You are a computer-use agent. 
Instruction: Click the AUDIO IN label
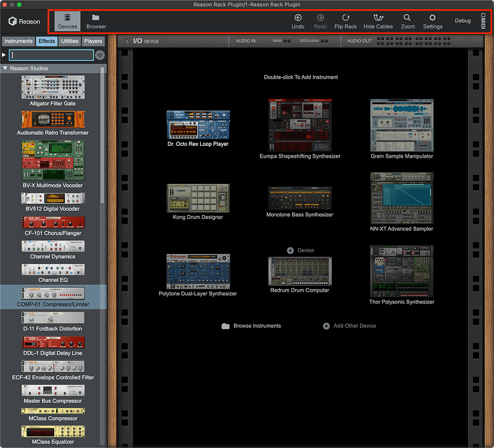point(246,41)
